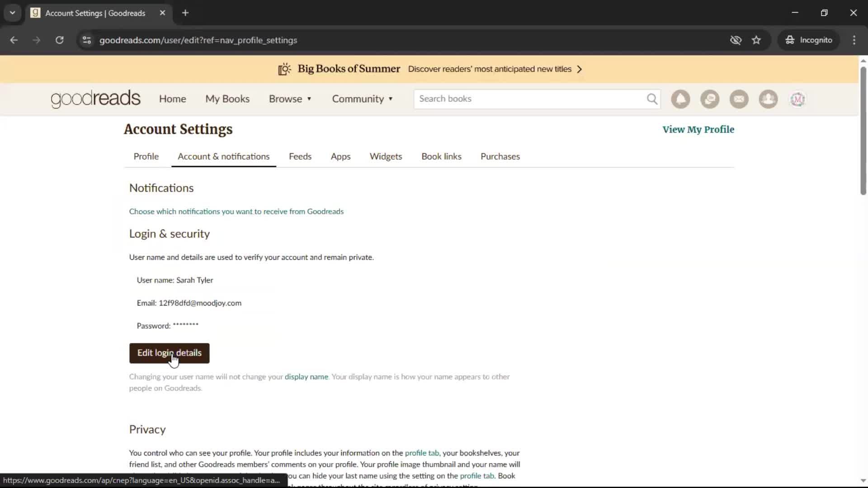868x488 pixels.
Task: Click the banner's right chevron arrow
Action: tap(579, 69)
